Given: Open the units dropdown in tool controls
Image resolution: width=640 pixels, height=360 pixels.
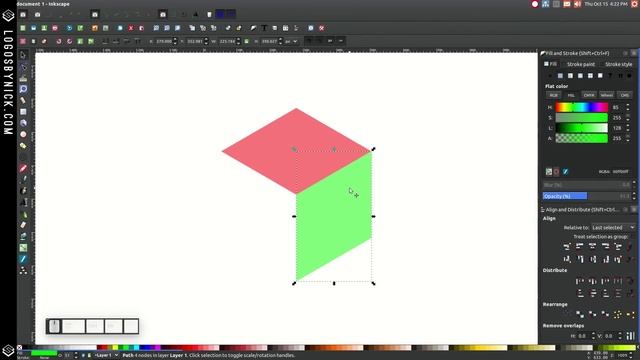Looking at the screenshot, I should pos(291,41).
